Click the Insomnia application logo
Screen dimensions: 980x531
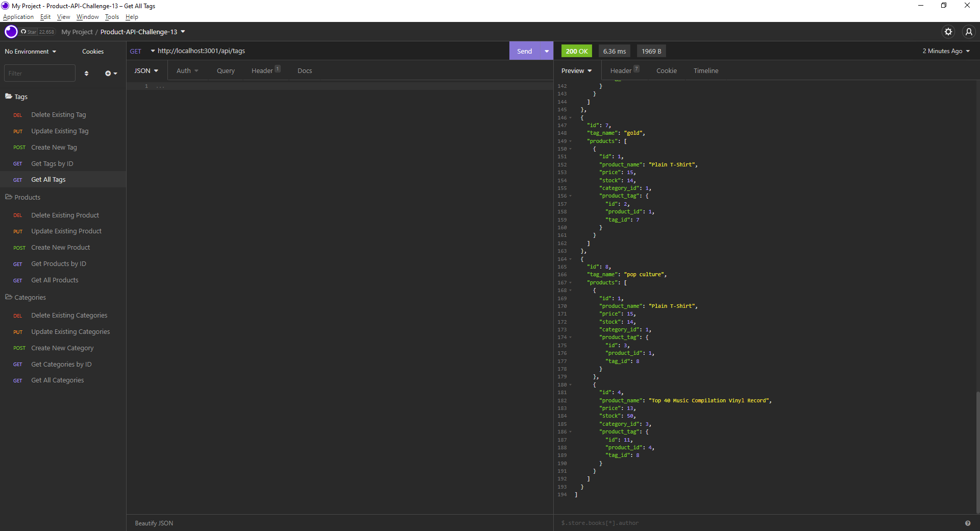coord(11,31)
